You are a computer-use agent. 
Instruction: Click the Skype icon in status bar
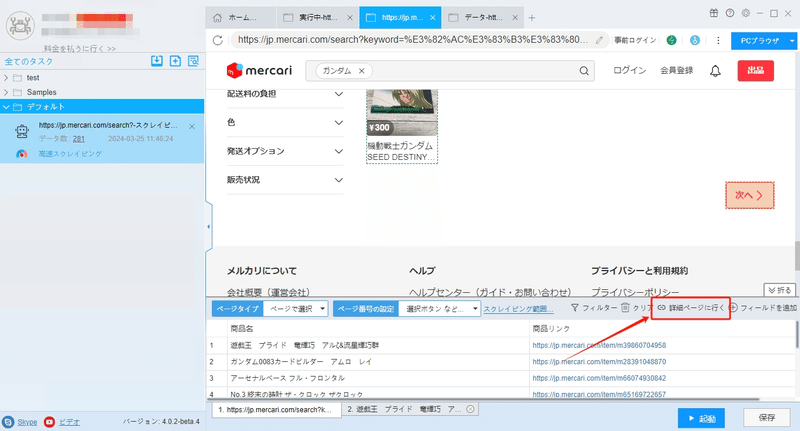pyautogui.click(x=8, y=422)
